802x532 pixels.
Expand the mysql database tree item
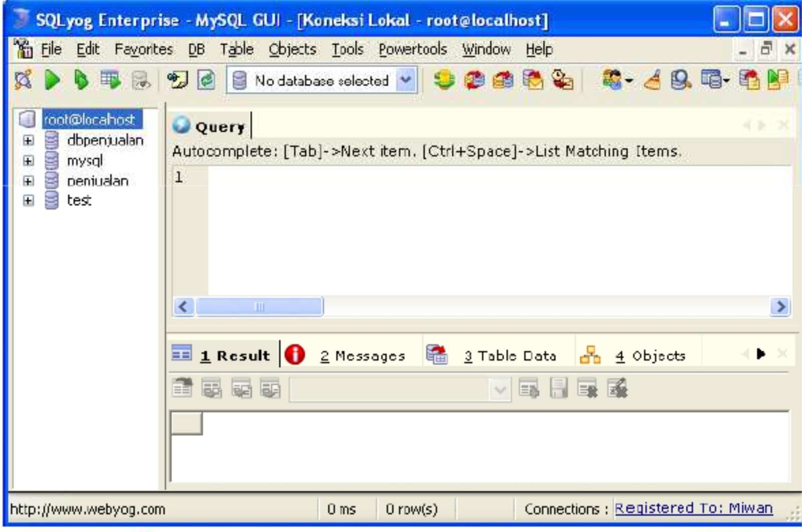(x=28, y=161)
